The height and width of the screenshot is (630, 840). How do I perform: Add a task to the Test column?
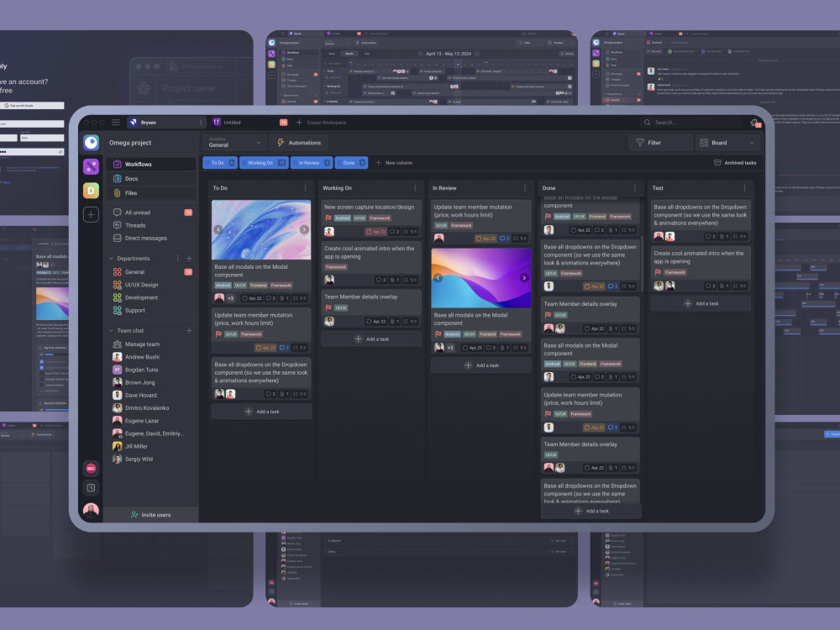(701, 304)
